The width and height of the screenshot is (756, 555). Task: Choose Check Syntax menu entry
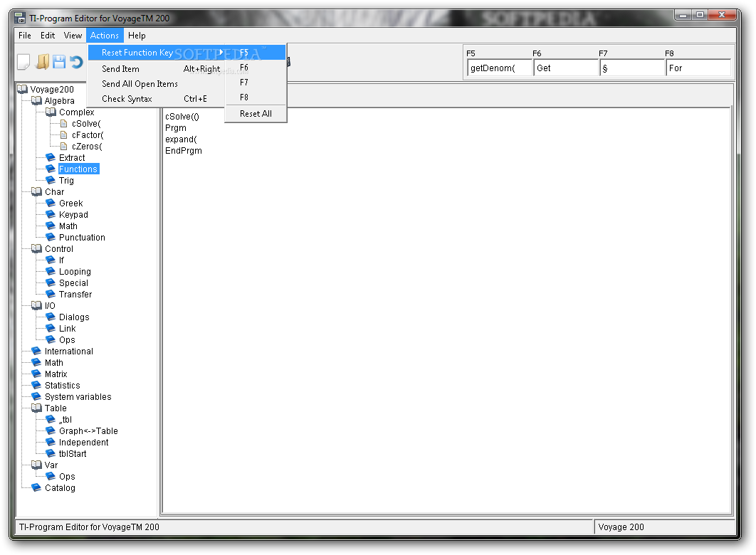click(x=157, y=99)
